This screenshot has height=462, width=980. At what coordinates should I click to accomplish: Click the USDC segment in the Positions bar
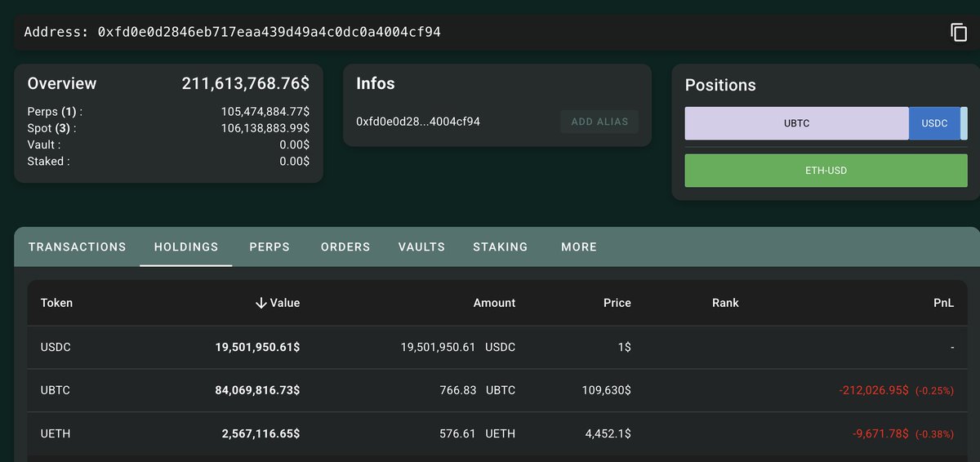934,123
